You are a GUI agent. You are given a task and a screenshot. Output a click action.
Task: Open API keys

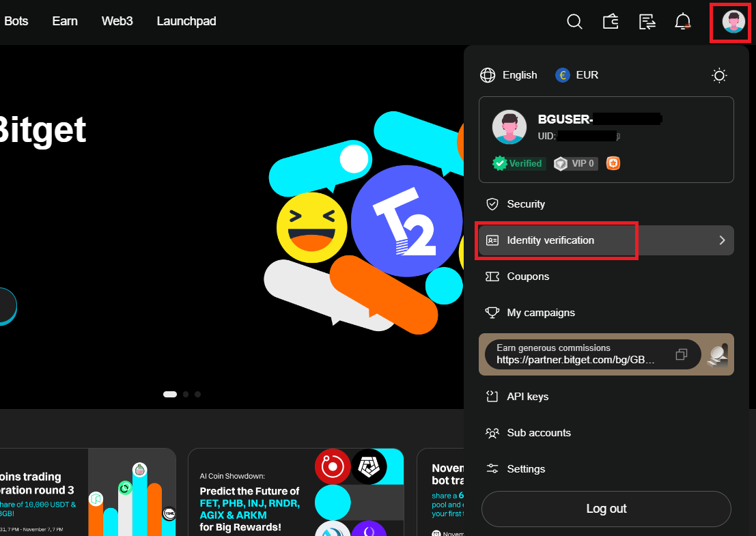(606, 396)
